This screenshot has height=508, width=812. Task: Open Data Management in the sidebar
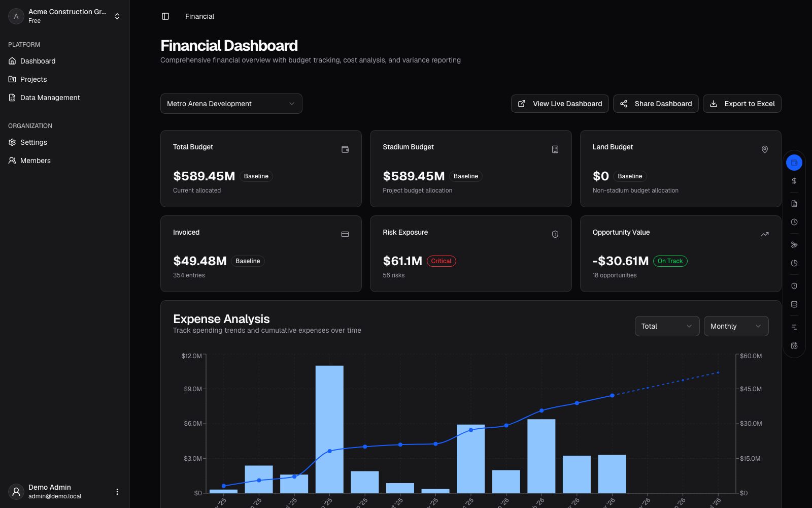tap(65, 98)
